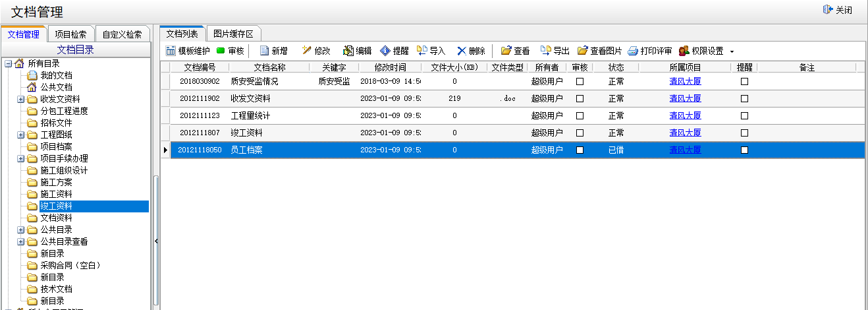Image resolution: width=868 pixels, height=310 pixels.
Task: Open 清风大厦 link in 工程量统计 row
Action: point(685,116)
